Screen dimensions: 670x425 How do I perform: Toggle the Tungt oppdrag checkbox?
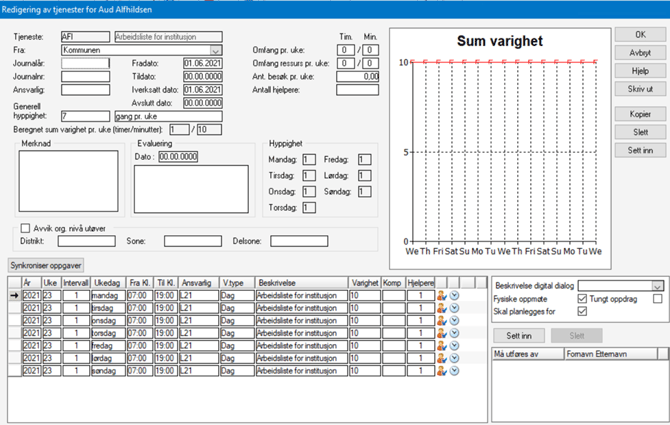point(657,299)
